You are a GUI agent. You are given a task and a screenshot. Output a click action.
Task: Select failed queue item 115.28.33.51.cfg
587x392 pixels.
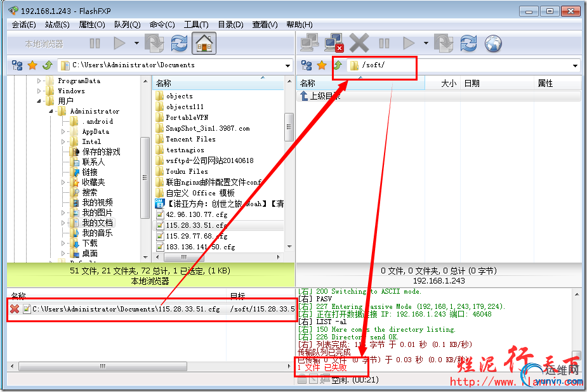coord(152,309)
